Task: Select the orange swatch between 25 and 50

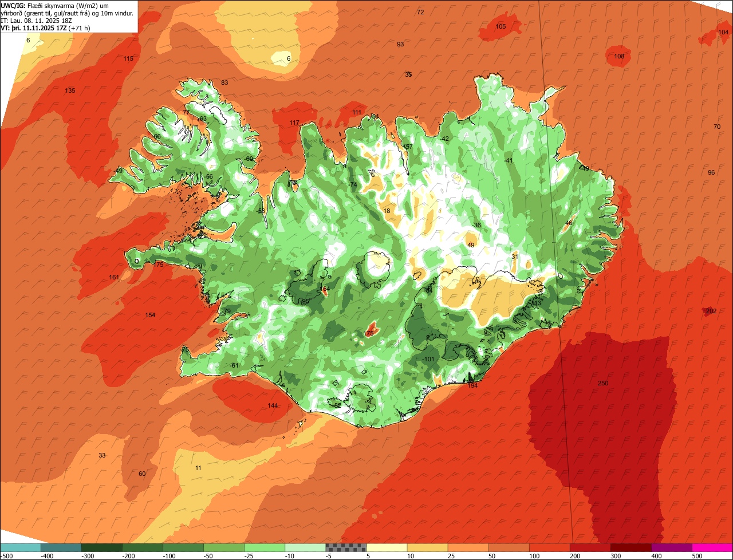Action: 467,547
